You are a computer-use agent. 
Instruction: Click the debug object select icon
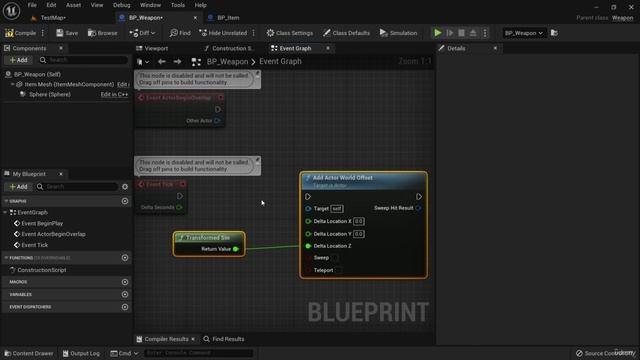click(554, 33)
